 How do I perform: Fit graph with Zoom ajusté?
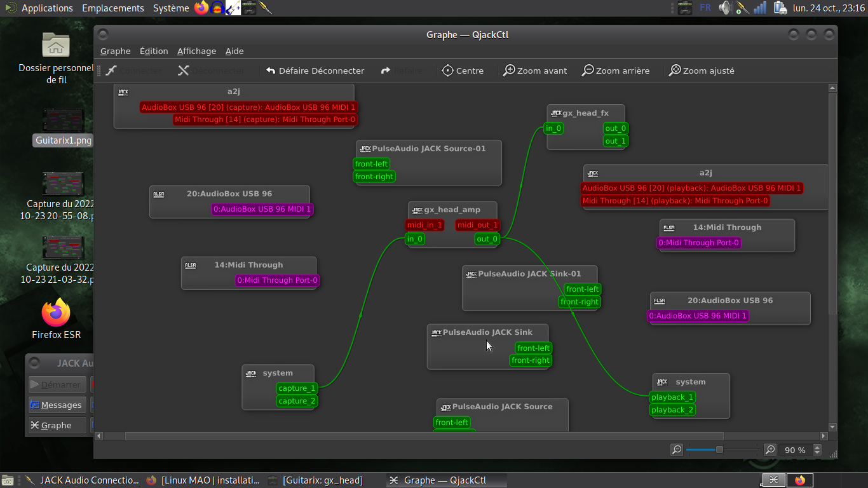point(702,71)
